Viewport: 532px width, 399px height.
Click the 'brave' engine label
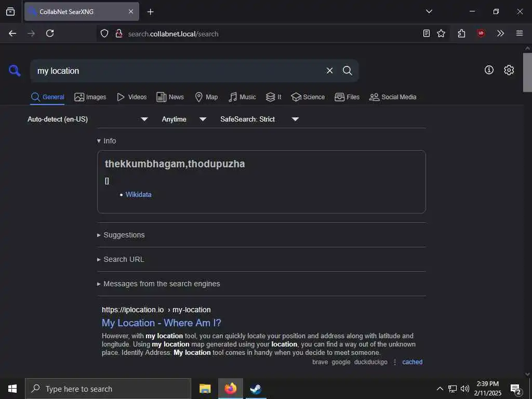[x=320, y=362]
